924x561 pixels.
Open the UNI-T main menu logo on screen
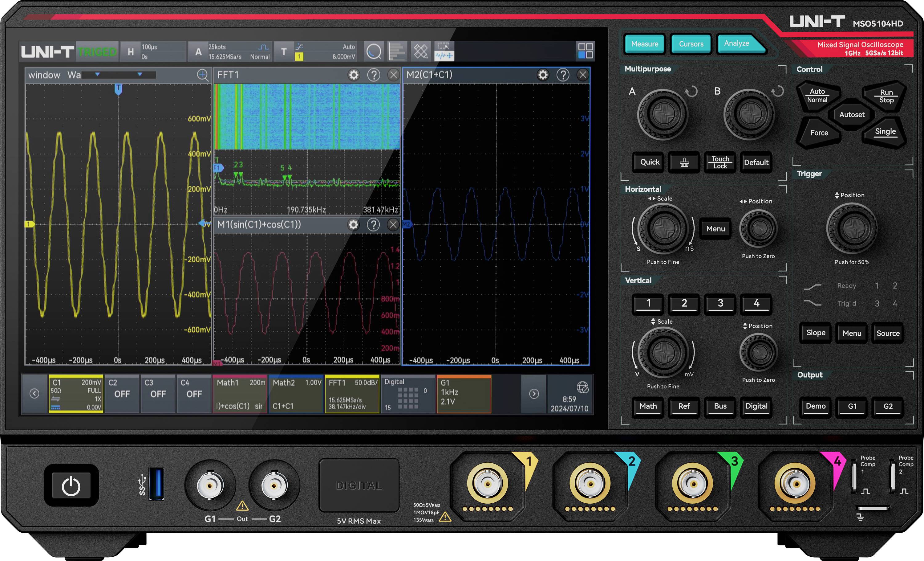coord(47,52)
